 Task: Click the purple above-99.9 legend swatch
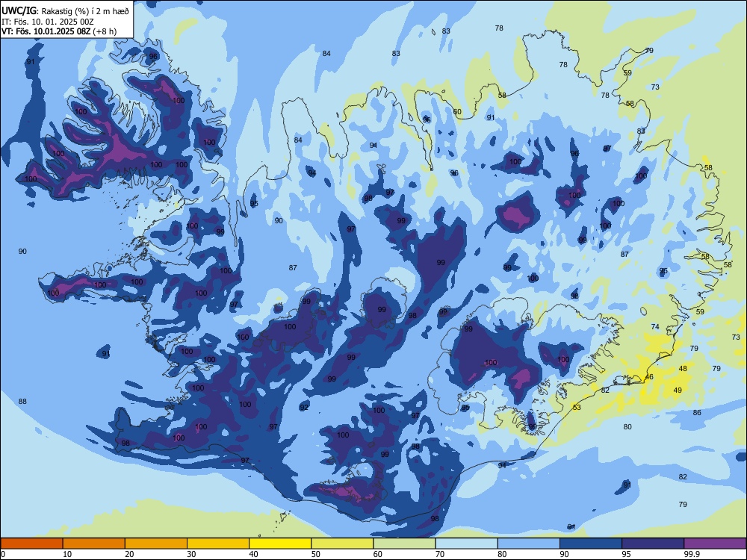715,544
